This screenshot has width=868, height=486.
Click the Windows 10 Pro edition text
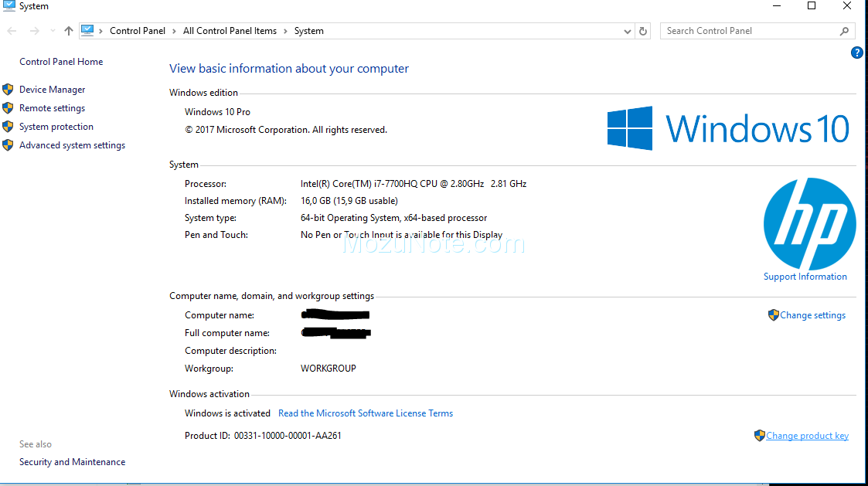coord(217,112)
